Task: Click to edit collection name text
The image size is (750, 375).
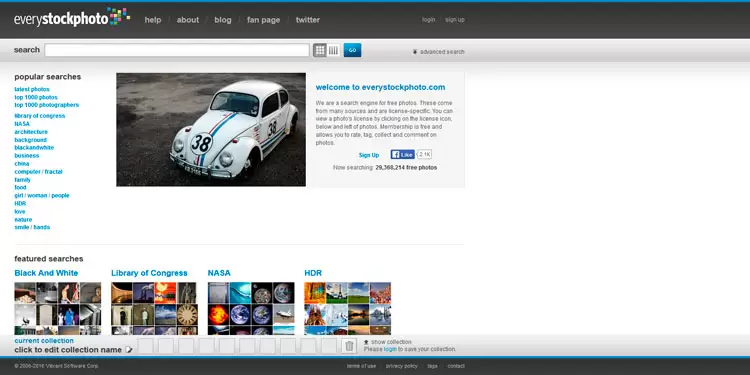Action: click(x=68, y=350)
